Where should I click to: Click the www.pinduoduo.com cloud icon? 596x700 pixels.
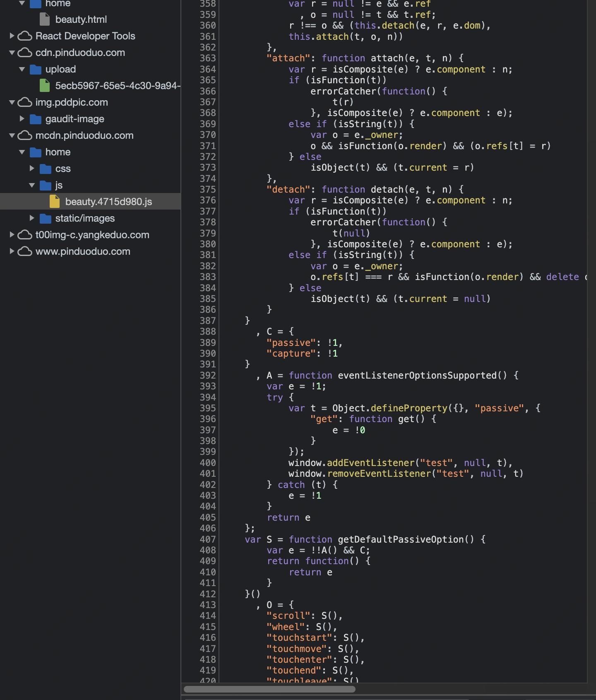pyautogui.click(x=25, y=251)
